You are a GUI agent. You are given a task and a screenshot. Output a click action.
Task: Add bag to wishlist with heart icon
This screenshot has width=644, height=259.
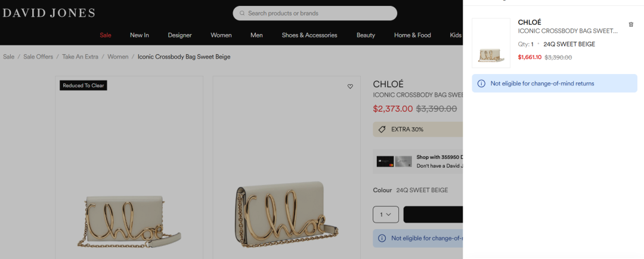[x=350, y=87]
